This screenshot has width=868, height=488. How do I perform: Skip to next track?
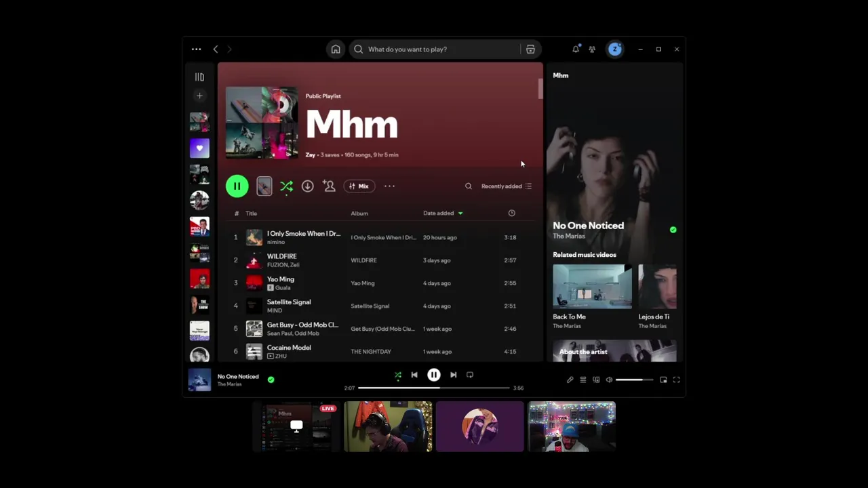click(453, 375)
